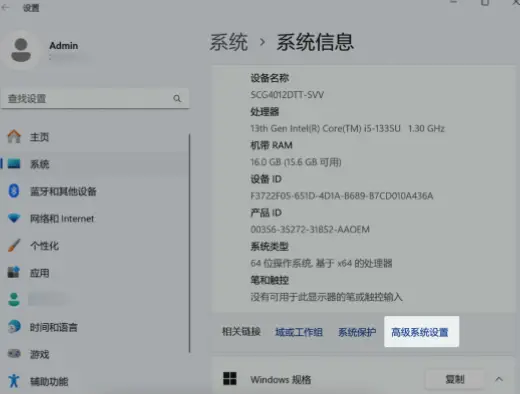Image resolution: width=520 pixels, height=395 pixels.
Task: Click the 应用 apps icon
Action: 14,273
